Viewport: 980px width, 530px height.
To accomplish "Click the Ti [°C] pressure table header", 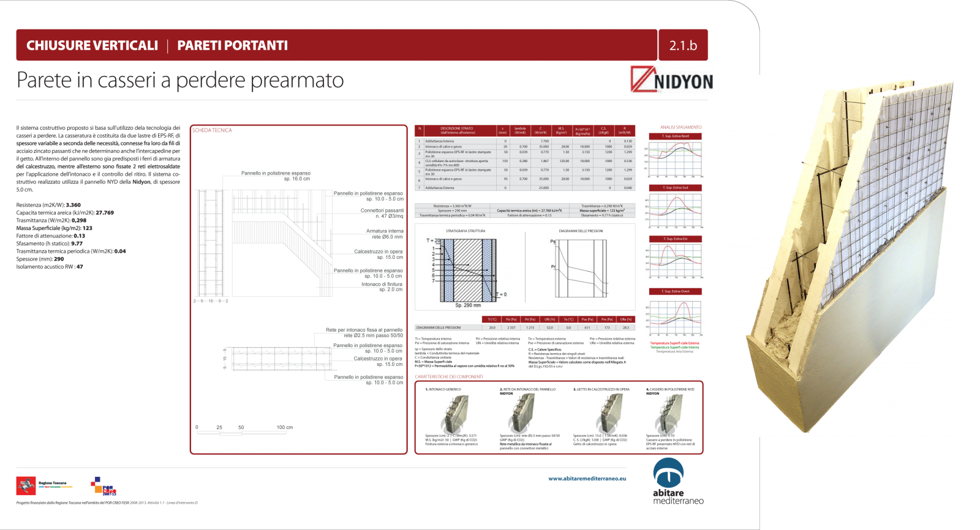I will 492,319.
